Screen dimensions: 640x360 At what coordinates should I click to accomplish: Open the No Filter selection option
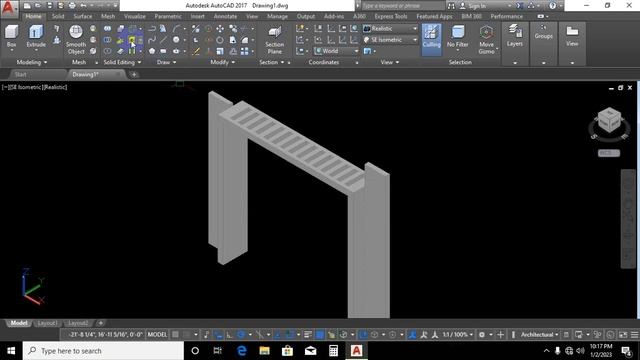(x=458, y=37)
